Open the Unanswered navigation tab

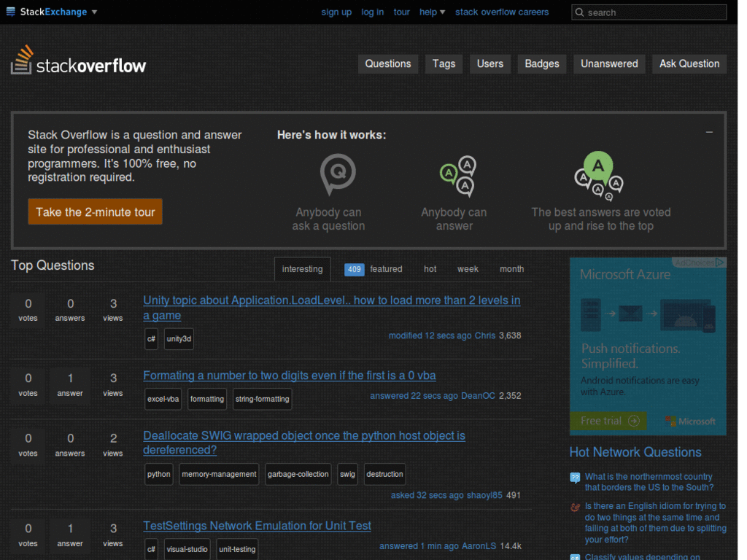coord(609,64)
